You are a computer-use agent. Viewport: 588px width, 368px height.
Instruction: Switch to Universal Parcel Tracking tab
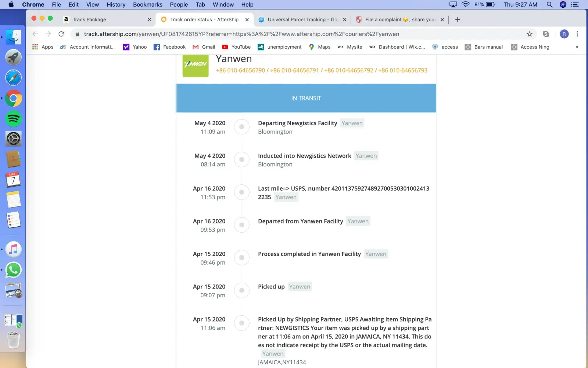(302, 20)
